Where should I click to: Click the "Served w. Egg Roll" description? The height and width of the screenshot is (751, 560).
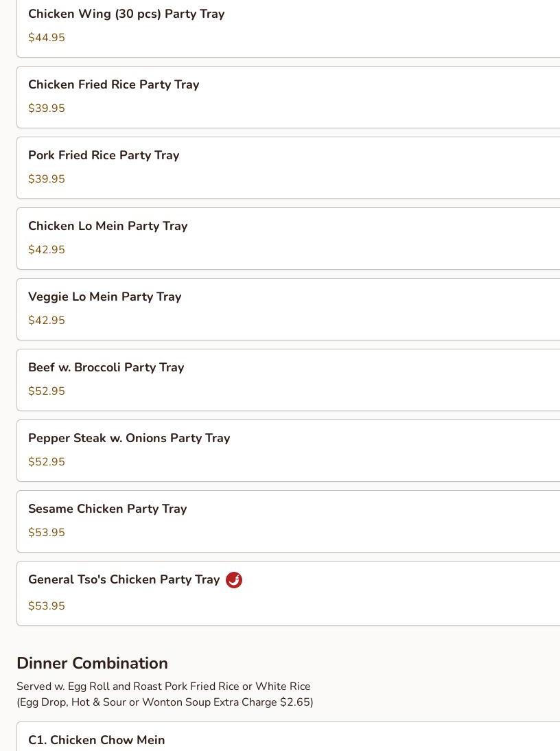tap(163, 686)
